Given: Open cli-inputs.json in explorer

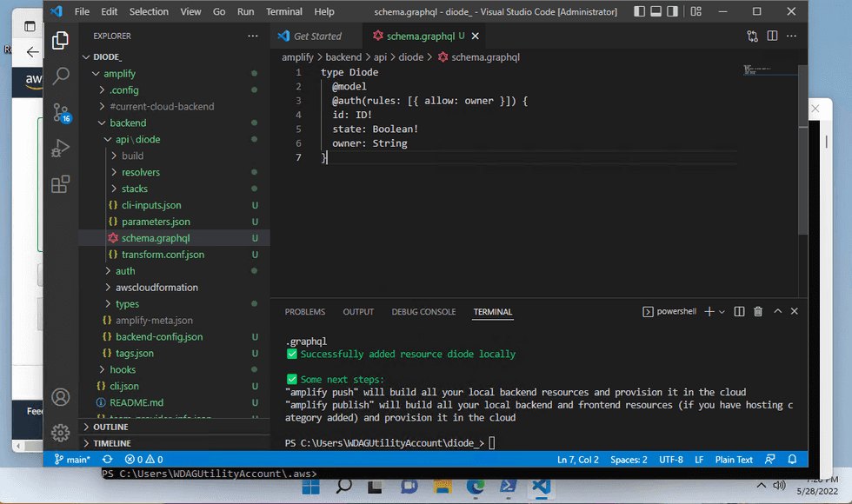Looking at the screenshot, I should click(x=175, y=205).
